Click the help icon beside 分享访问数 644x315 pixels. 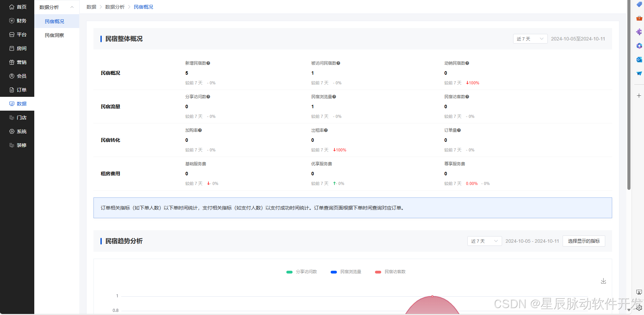[208, 97]
